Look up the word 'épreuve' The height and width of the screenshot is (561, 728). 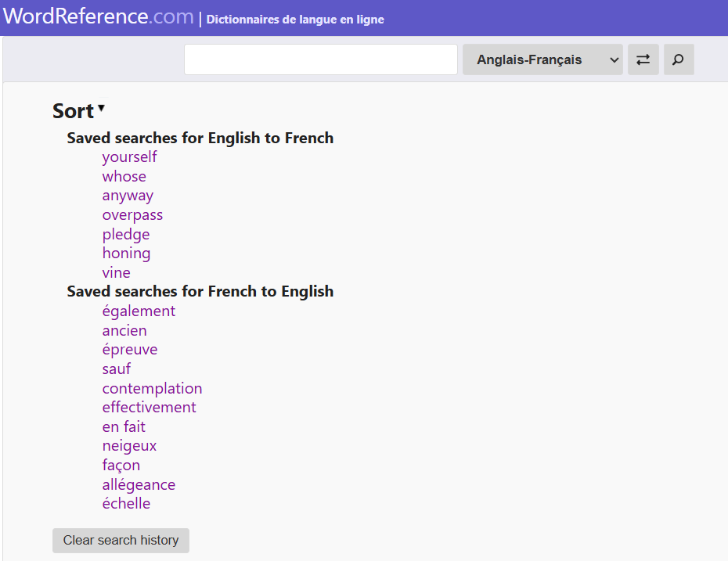pyautogui.click(x=129, y=350)
